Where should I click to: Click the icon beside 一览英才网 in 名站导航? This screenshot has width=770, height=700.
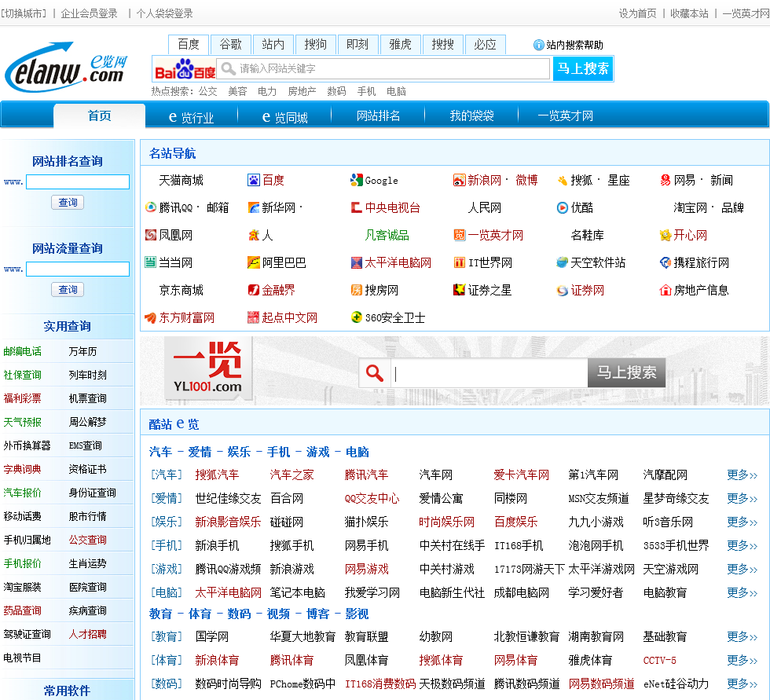coord(459,235)
